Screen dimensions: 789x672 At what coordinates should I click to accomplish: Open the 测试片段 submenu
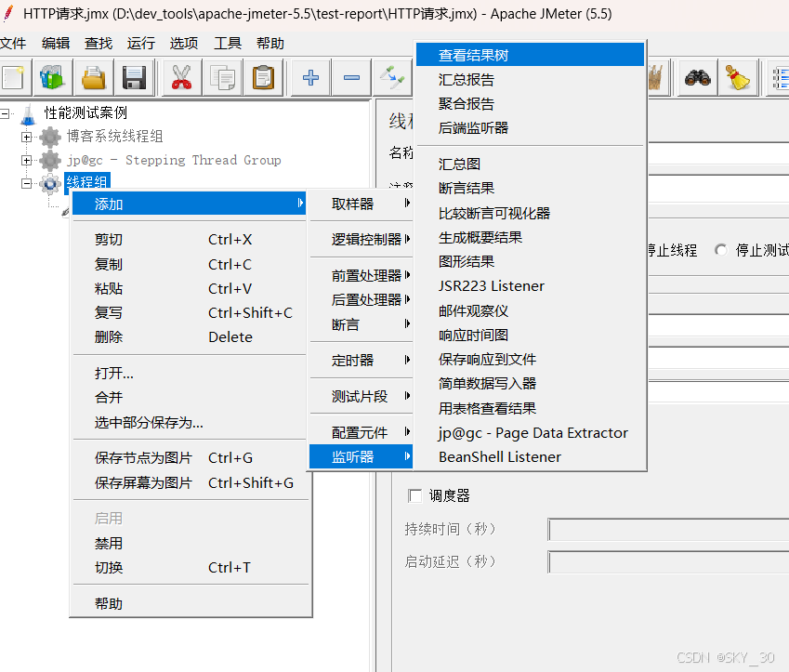coord(362,396)
